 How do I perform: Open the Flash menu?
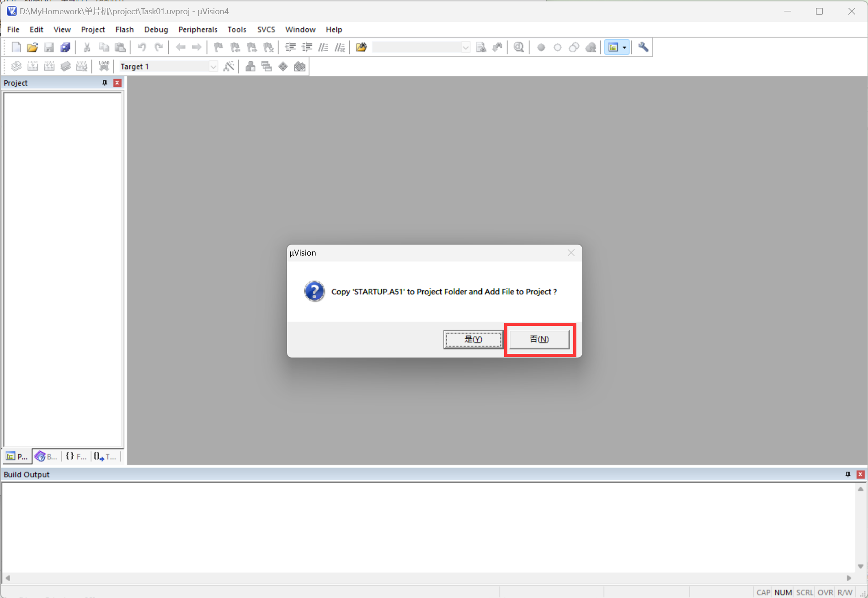tap(124, 29)
